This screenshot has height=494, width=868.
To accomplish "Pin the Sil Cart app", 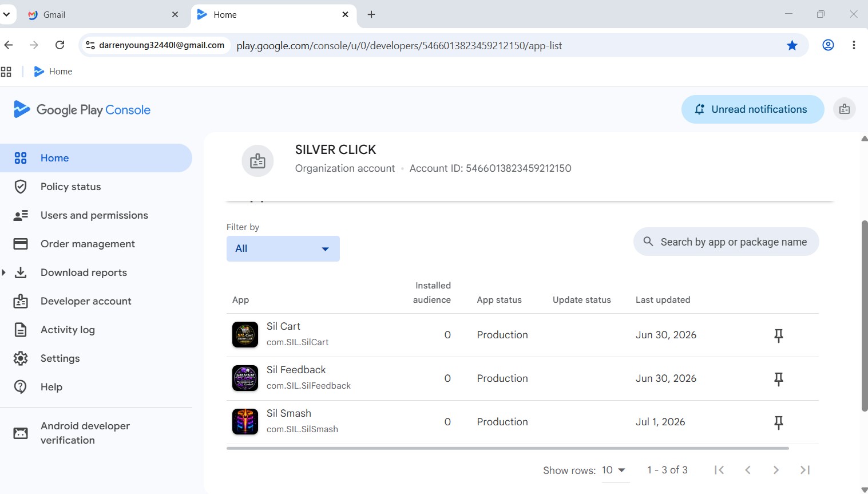I will click(x=779, y=335).
